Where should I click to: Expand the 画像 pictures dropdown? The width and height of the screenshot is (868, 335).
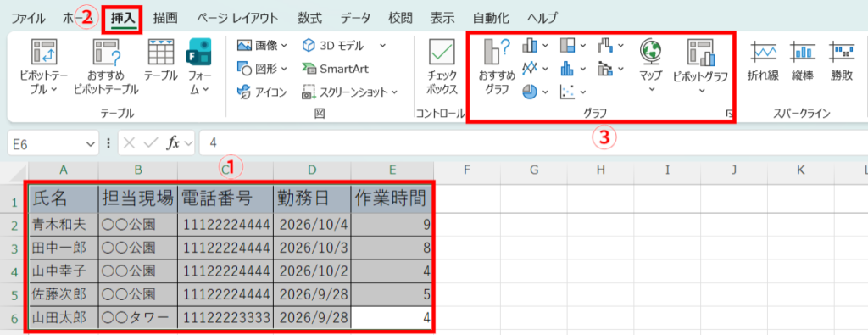(x=285, y=46)
